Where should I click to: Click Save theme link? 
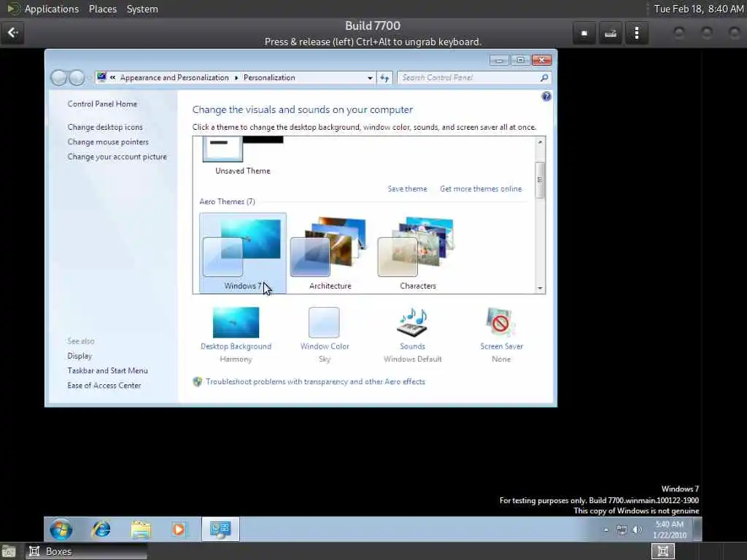407,189
